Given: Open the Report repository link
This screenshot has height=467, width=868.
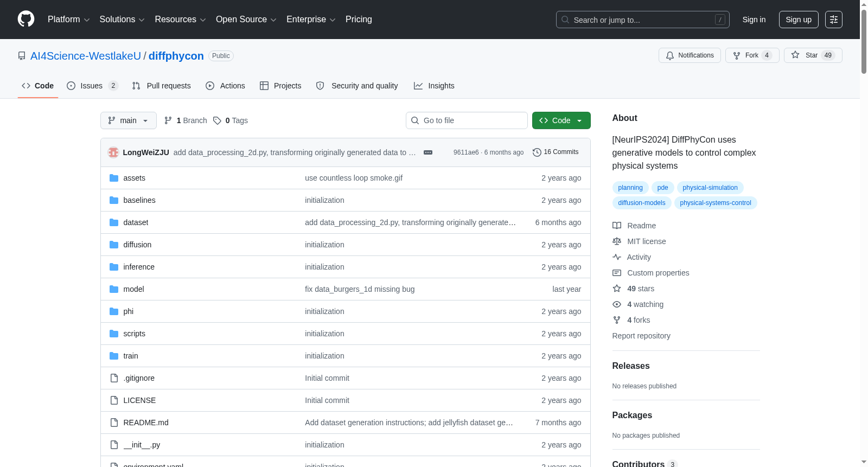Looking at the screenshot, I should click(x=641, y=336).
